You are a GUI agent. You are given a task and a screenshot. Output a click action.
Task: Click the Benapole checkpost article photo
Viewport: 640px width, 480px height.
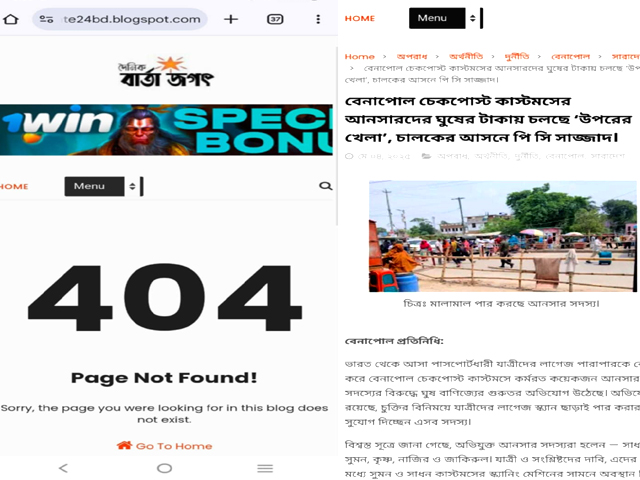coord(503,236)
